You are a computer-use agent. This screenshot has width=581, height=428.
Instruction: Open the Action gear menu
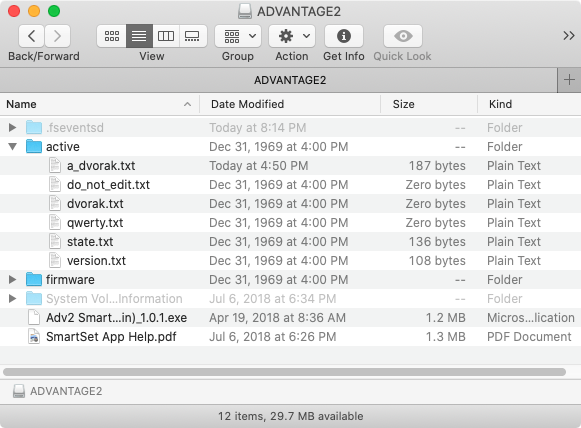(x=292, y=36)
